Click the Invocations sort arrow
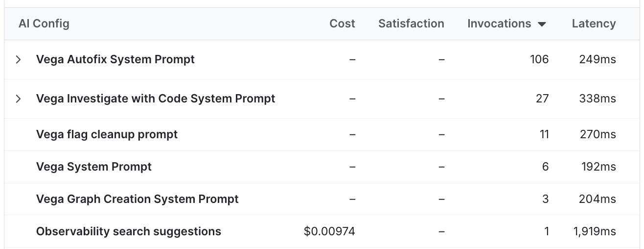 [542, 24]
